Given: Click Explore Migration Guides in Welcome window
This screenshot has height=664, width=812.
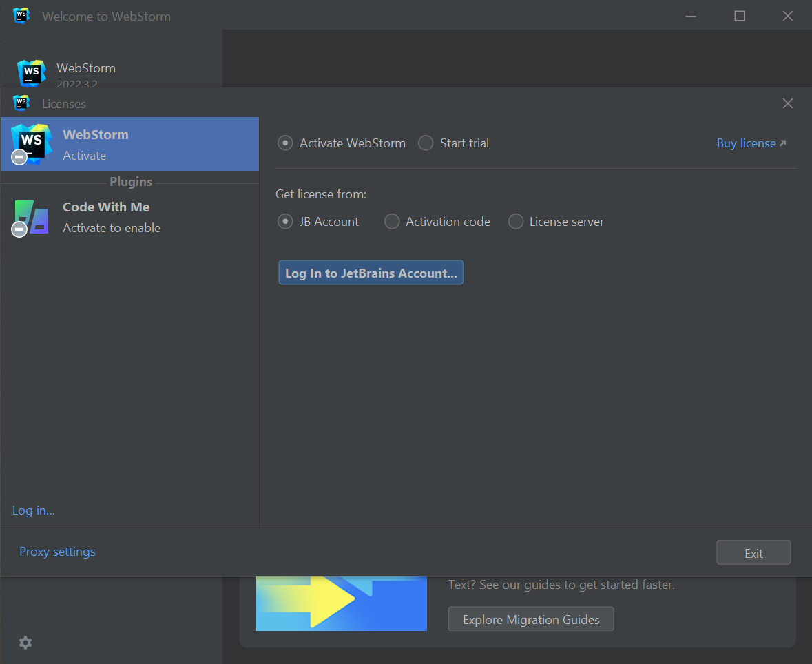Looking at the screenshot, I should (x=531, y=619).
